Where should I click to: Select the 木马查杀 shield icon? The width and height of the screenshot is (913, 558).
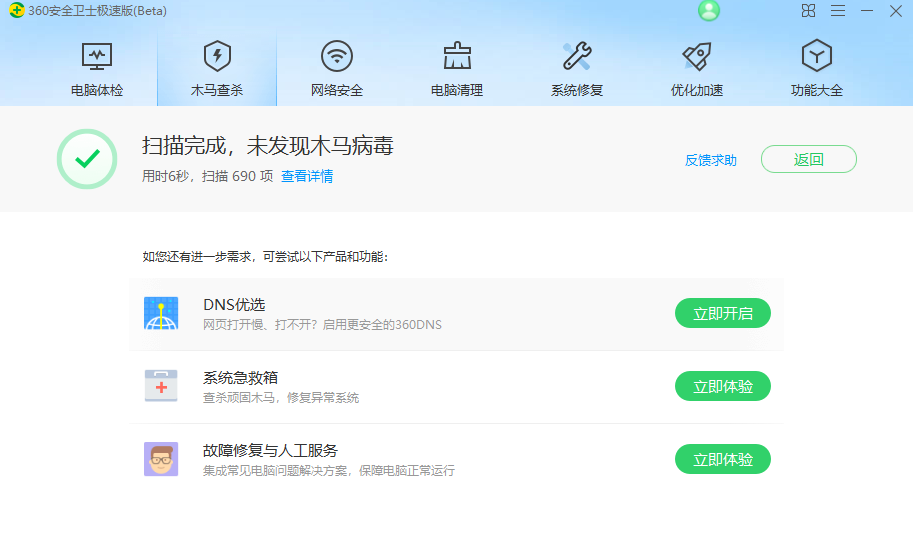tap(217, 56)
